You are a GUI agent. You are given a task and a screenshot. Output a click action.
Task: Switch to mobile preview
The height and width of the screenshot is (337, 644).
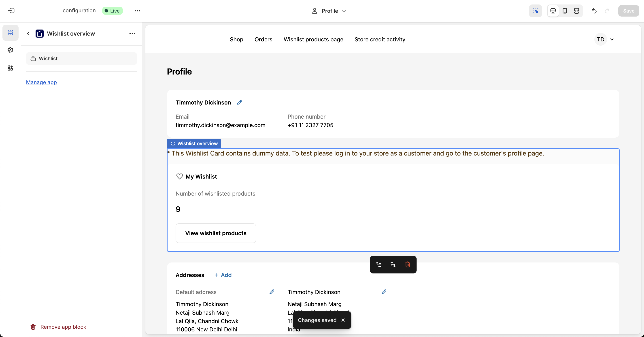pyautogui.click(x=565, y=11)
